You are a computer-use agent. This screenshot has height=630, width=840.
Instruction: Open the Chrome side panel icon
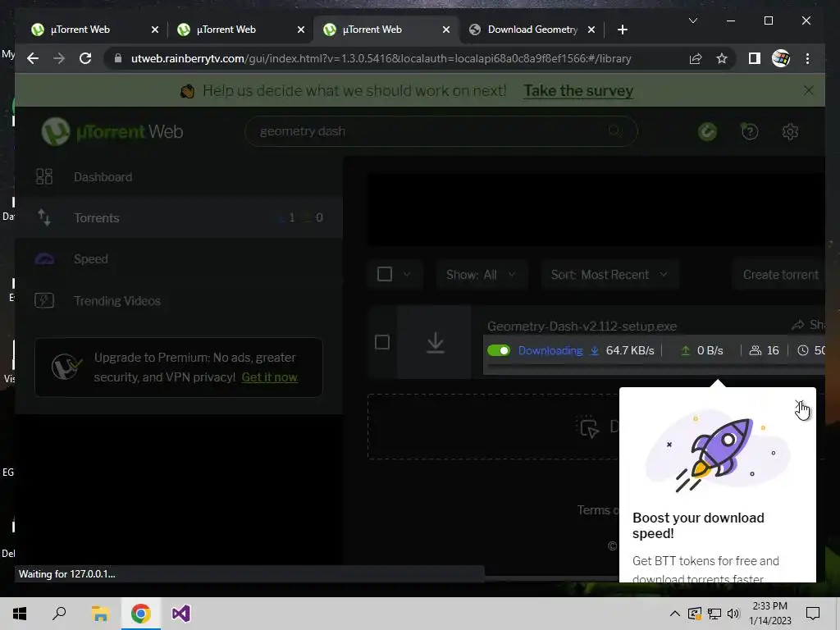tap(755, 58)
